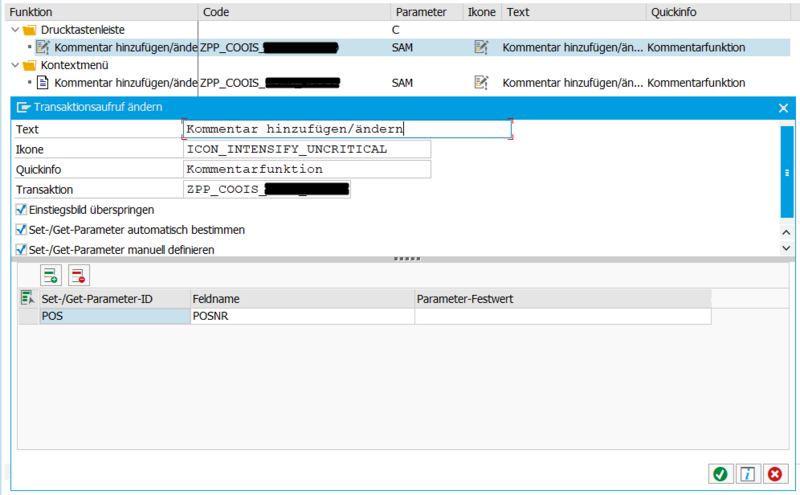Confirm the dialog with the green checkmark
Screen dimensions: 800x495
pos(720,474)
